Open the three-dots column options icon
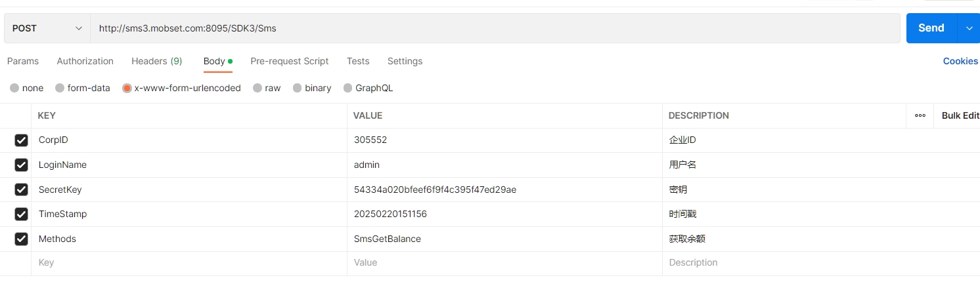 pyautogui.click(x=920, y=115)
